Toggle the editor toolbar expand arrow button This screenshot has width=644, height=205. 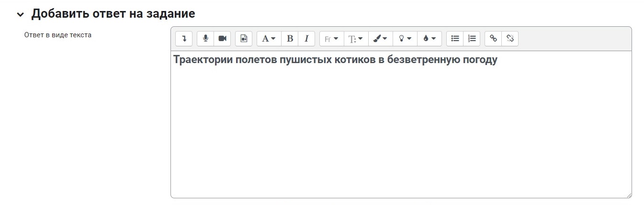pyautogui.click(x=184, y=39)
